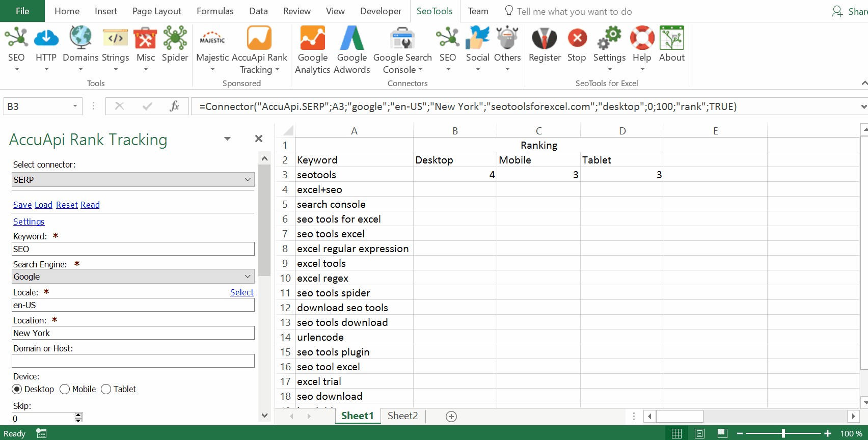Click the Location input field
Viewport: 868px width, 440px height.
tap(133, 333)
